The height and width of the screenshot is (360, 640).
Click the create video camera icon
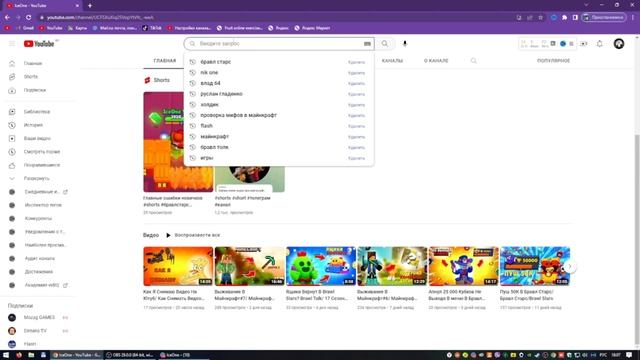click(x=584, y=44)
